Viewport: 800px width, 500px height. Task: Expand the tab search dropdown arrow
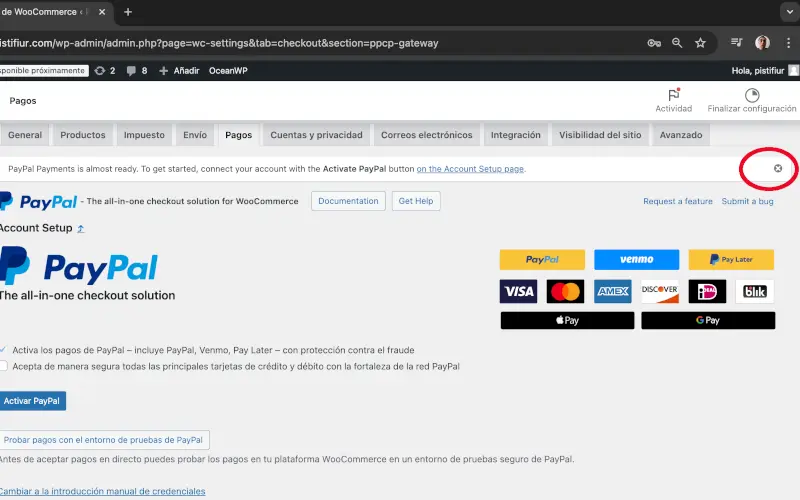point(789,12)
